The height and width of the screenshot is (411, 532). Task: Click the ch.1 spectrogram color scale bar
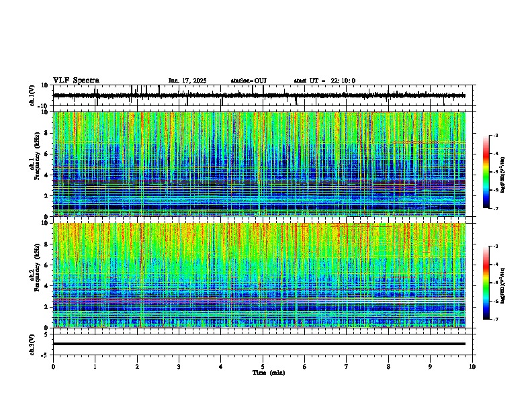[x=486, y=172]
